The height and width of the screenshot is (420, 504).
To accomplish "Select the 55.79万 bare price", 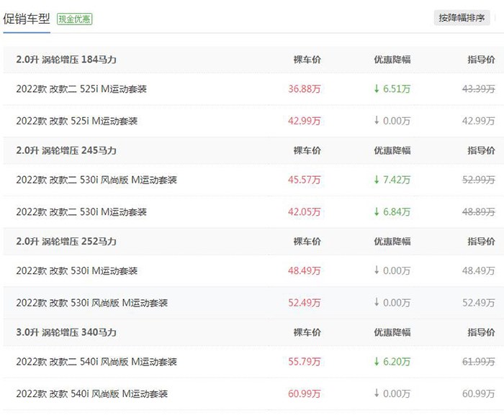I will [305, 362].
